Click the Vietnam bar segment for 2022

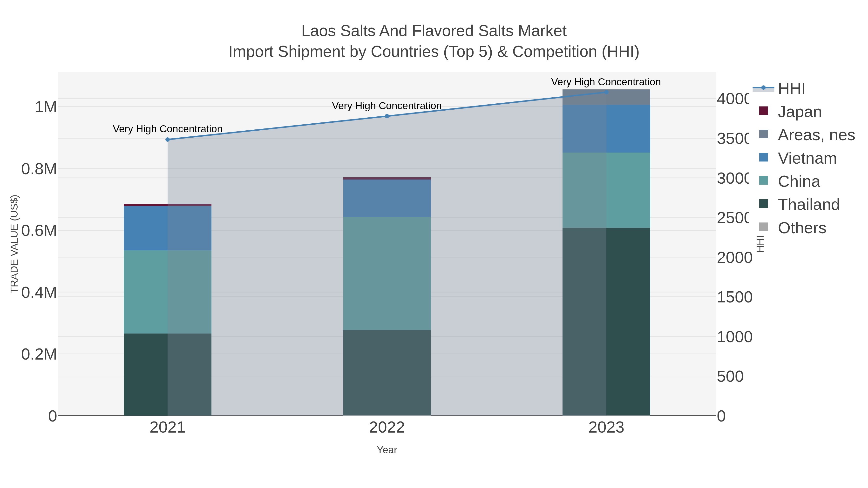click(387, 198)
